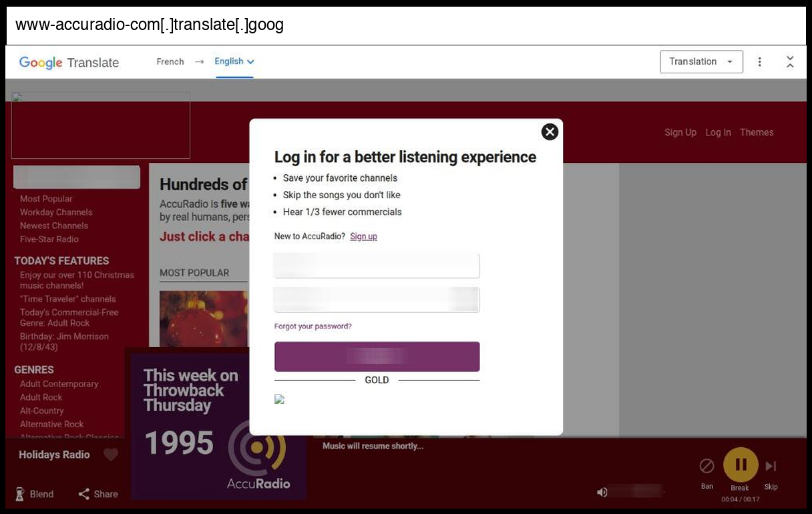The height and width of the screenshot is (514, 812).
Task: Collapse the Google Translate bar chevrons
Action: pos(790,62)
